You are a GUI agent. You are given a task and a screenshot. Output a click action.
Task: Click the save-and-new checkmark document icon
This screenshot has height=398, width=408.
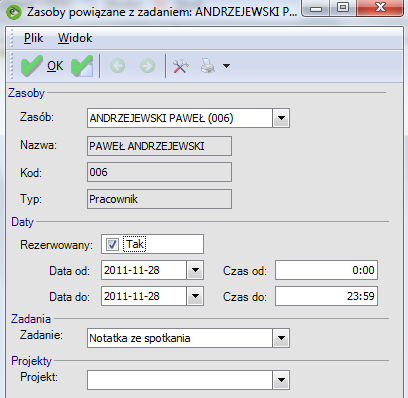click(x=82, y=66)
